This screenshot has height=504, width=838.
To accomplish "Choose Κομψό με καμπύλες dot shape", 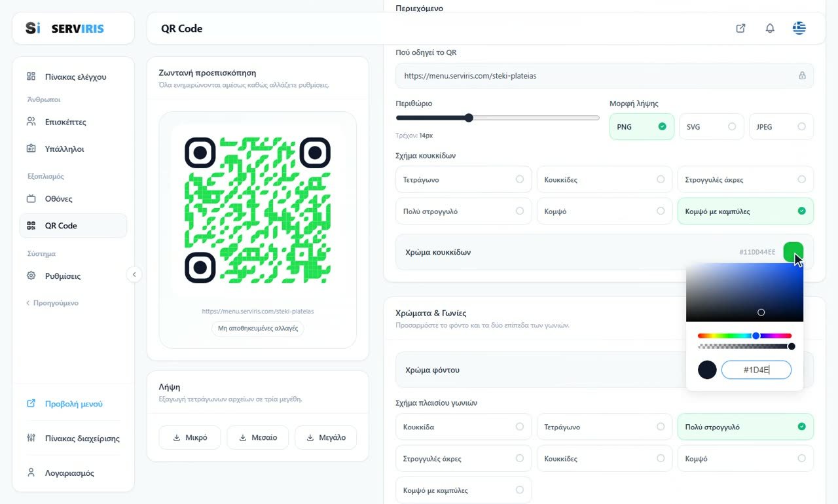I will click(x=746, y=211).
